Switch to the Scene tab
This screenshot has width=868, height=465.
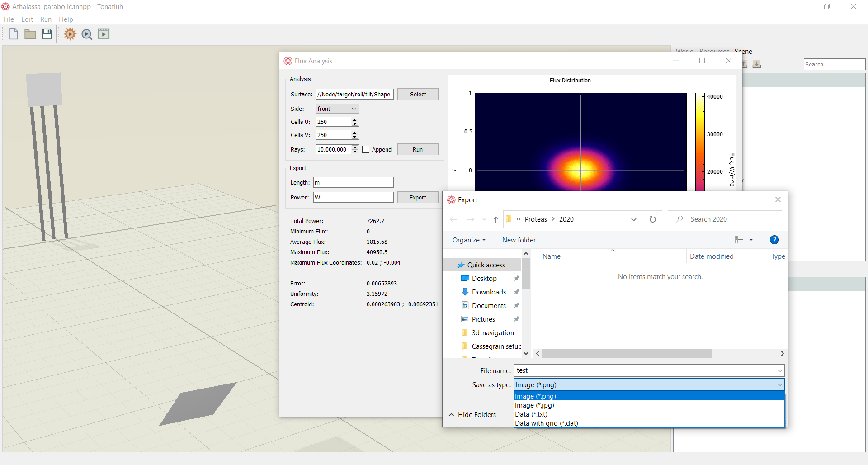click(x=743, y=51)
